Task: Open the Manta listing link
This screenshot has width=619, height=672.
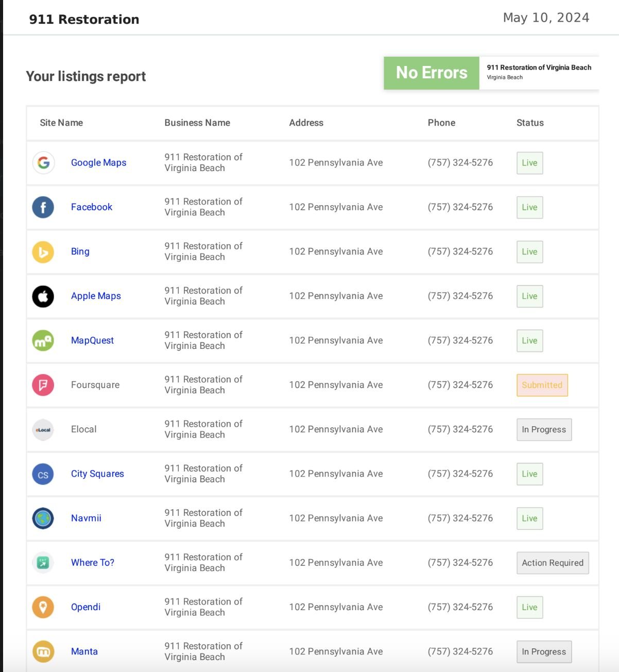Action: click(x=84, y=651)
